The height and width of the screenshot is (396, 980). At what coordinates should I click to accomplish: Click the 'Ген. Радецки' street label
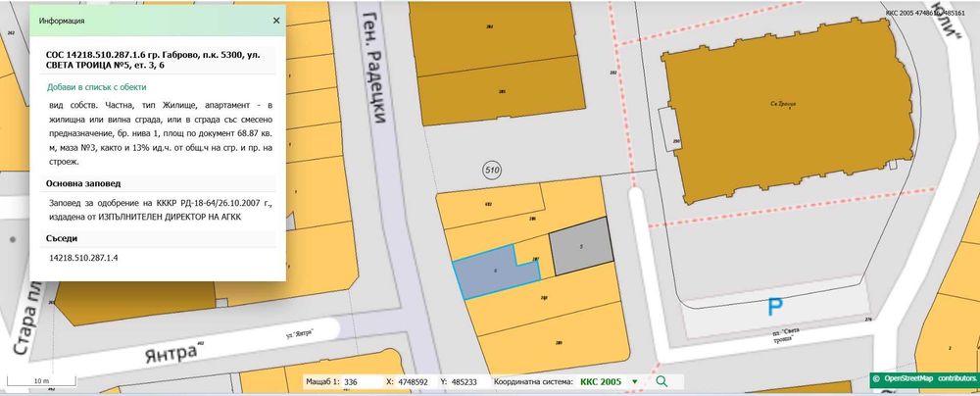375,66
